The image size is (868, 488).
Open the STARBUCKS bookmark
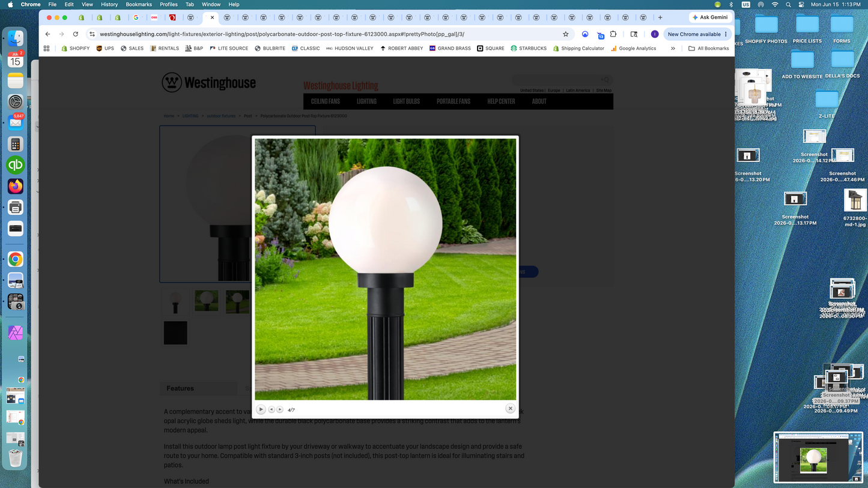point(529,48)
